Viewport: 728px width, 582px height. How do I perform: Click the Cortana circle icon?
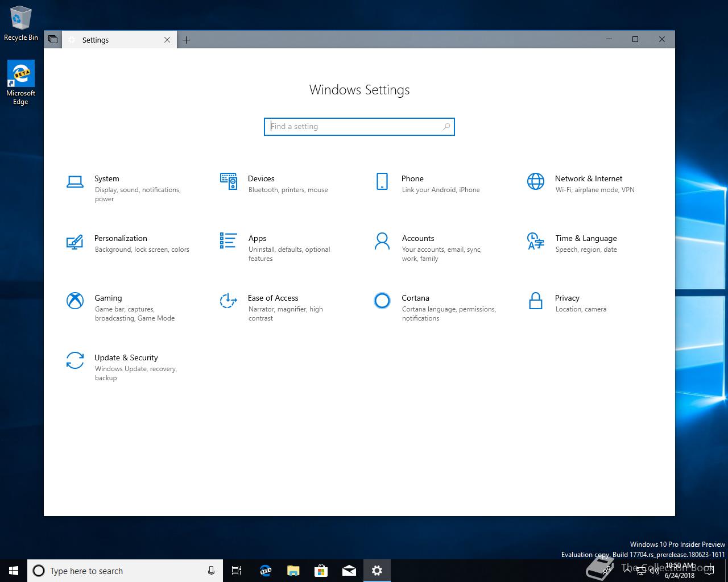[x=382, y=300]
